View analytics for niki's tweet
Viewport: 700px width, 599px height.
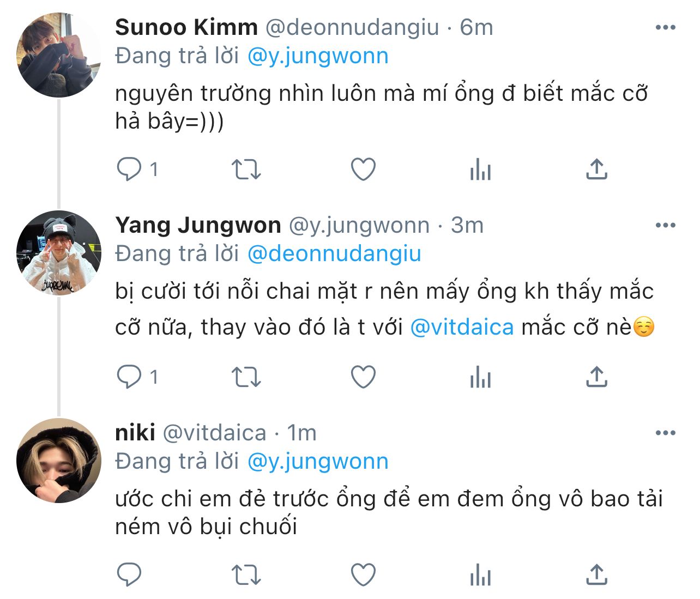480,574
